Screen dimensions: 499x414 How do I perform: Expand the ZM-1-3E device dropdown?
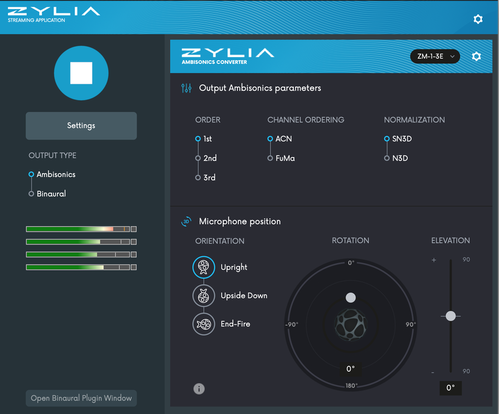(435, 56)
